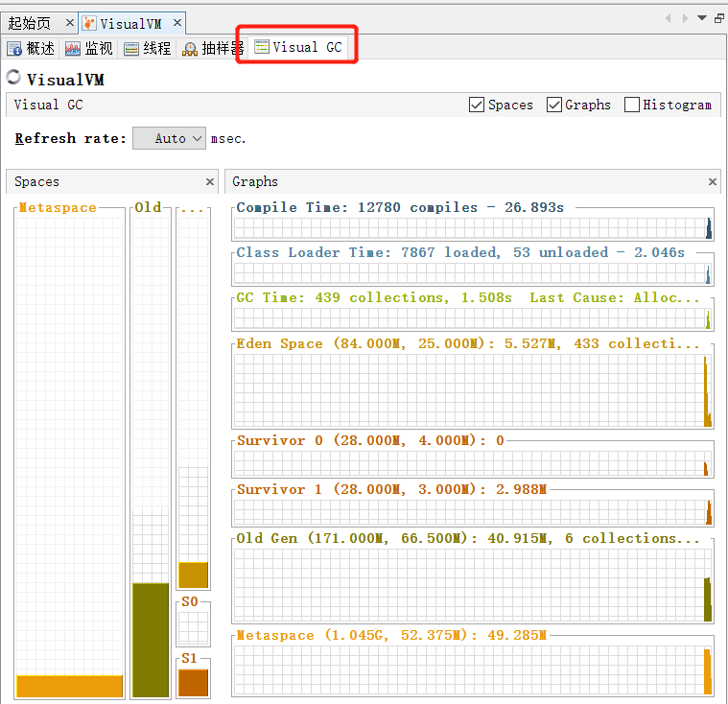Click the Visual GC tab icon
Image resolution: width=728 pixels, height=704 pixels.
pos(262,46)
